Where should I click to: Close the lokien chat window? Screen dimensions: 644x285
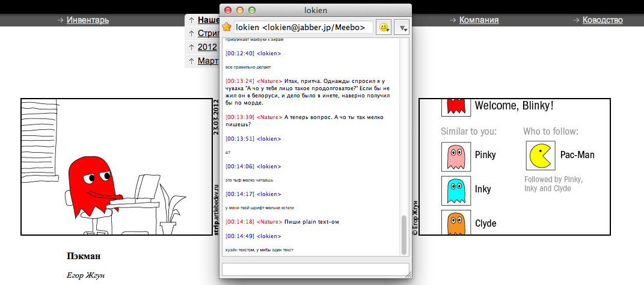tap(228, 10)
